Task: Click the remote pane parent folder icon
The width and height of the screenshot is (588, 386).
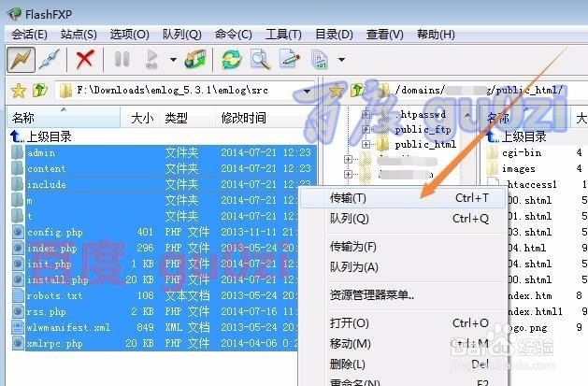Action: pyautogui.click(x=357, y=90)
